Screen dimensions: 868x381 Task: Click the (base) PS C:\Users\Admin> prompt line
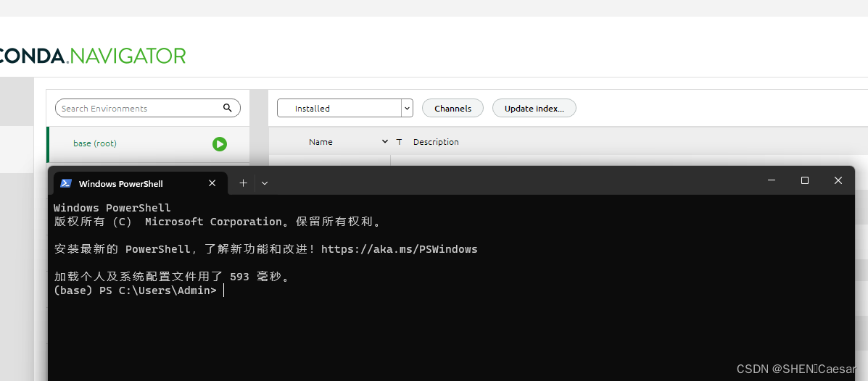coord(136,290)
